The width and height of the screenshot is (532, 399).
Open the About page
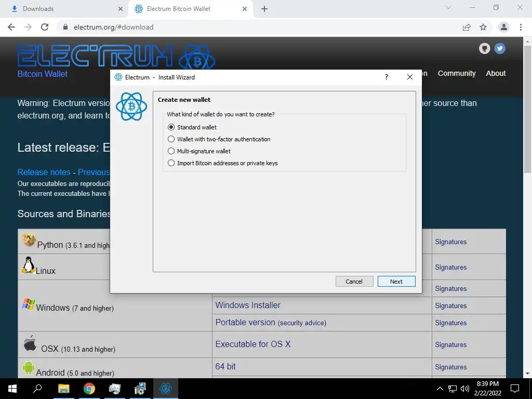coord(496,73)
